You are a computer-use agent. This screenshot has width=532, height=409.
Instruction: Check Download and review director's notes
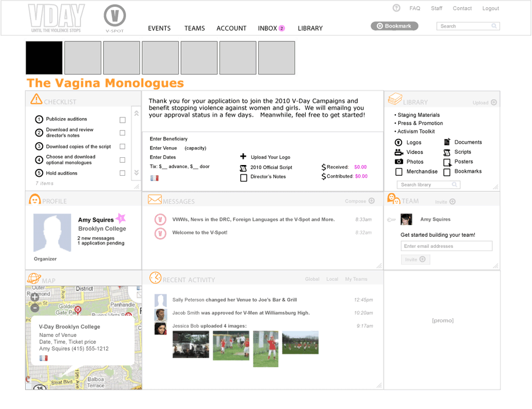123,133
